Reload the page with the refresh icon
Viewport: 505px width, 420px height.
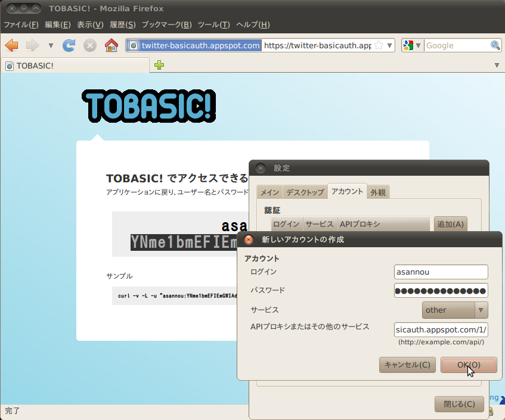tap(69, 45)
